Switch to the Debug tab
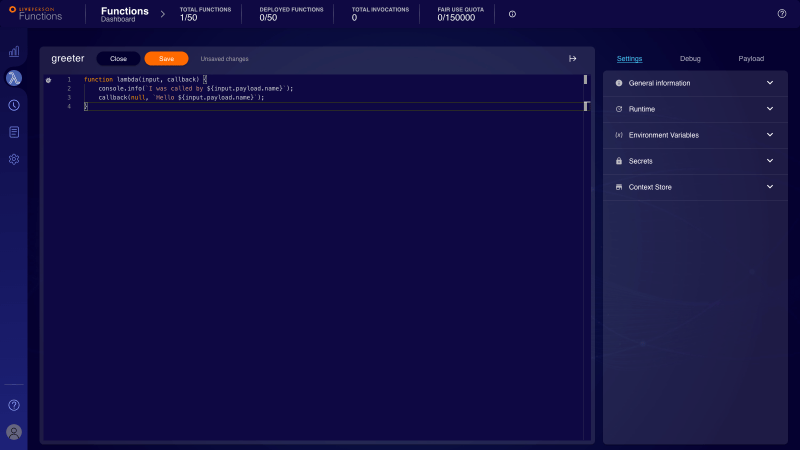The image size is (800, 450). 690,59
